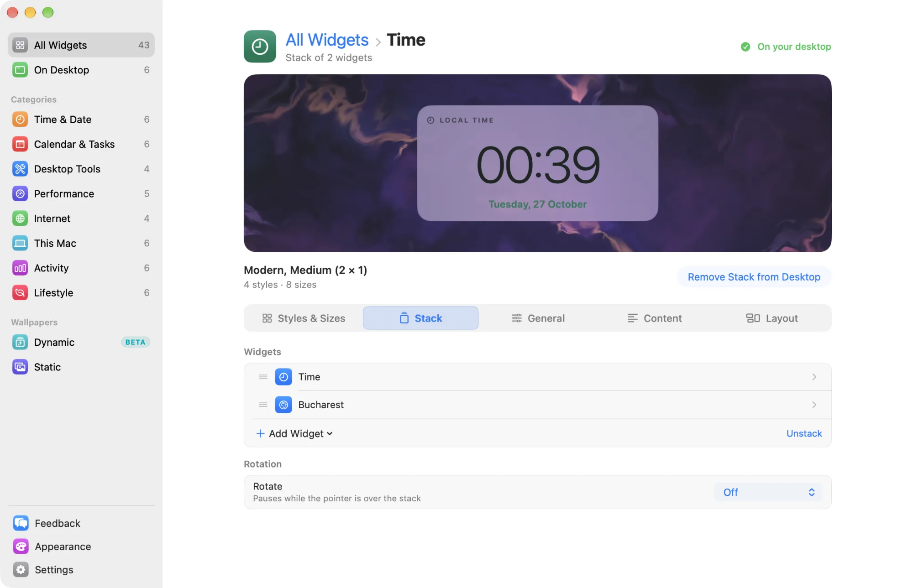Open the Desktop Tools category
This screenshot has width=913, height=588.
coord(81,169)
